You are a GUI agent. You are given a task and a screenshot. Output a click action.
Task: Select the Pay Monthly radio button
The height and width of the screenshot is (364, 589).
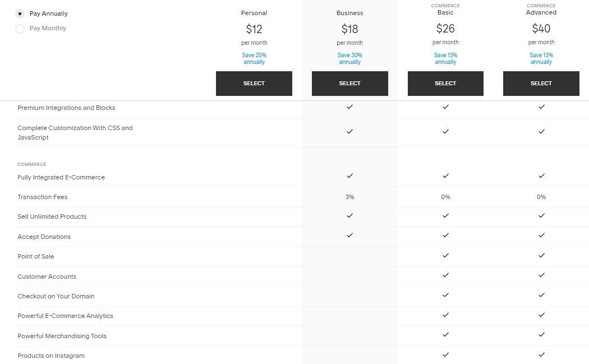click(x=20, y=28)
